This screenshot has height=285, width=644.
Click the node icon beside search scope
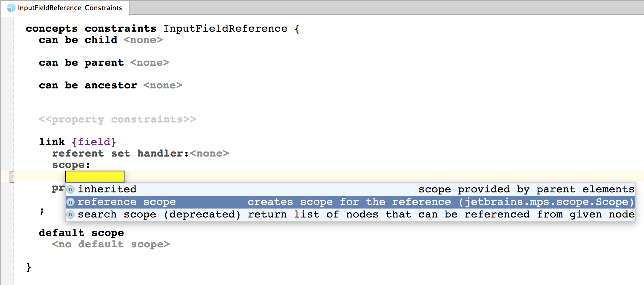[x=70, y=214]
